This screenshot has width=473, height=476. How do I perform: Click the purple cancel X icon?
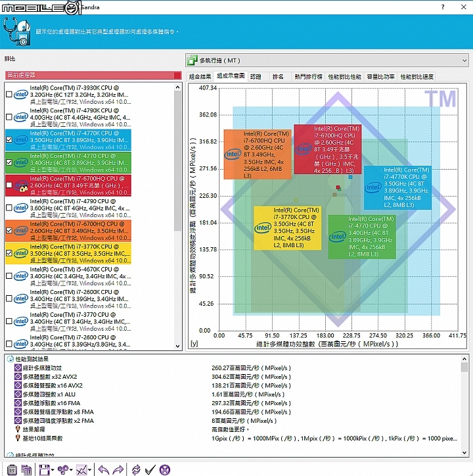(165, 469)
